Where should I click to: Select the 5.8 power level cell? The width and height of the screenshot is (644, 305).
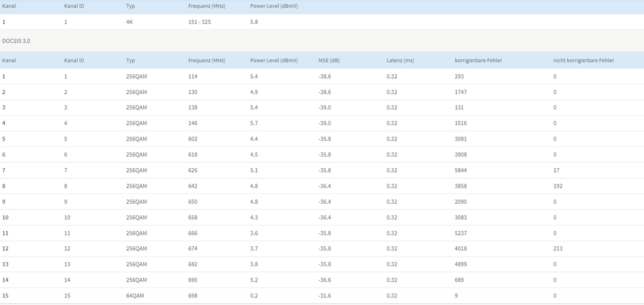click(x=254, y=22)
